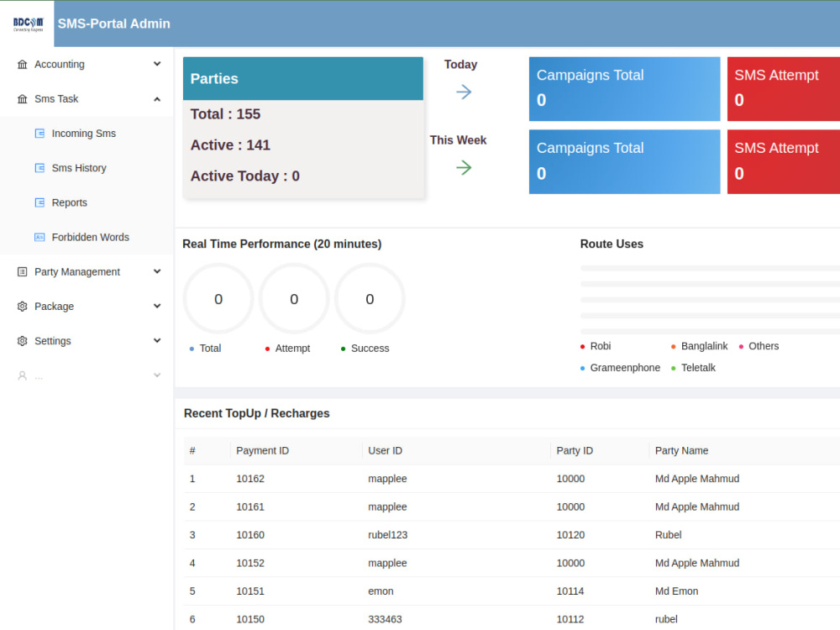Viewport: 840px width, 630px height.
Task: Toggle the Success legend item
Action: [365, 349]
